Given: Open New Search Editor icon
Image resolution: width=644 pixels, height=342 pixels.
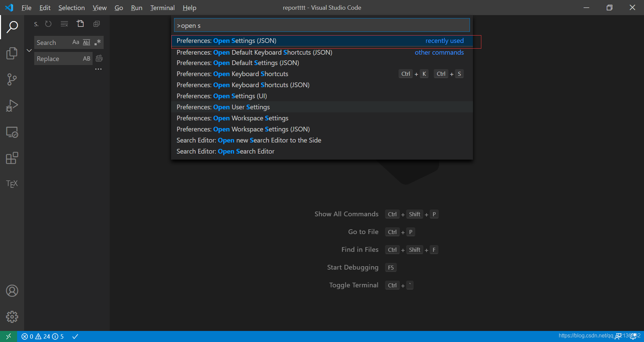Looking at the screenshot, I should (80, 24).
